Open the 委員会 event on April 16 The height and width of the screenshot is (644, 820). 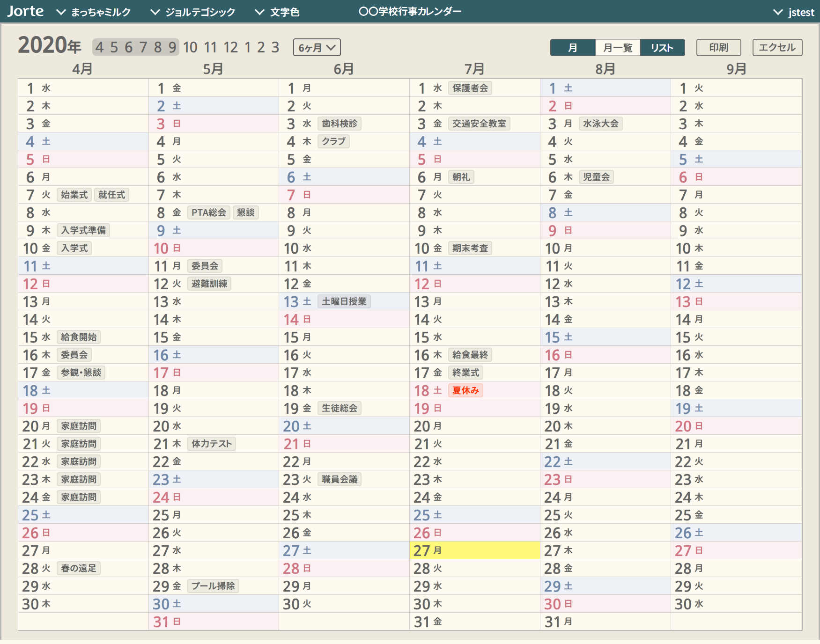74,355
